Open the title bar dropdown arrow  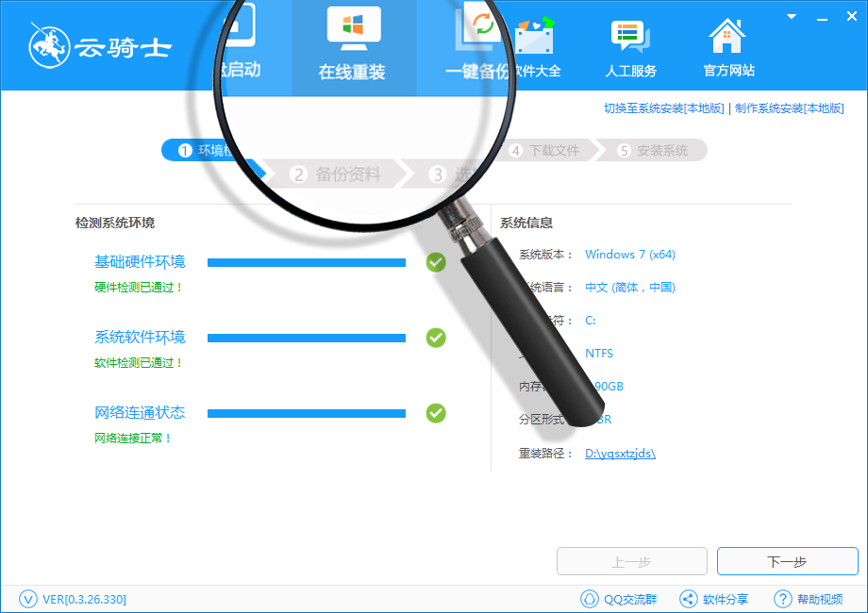coord(790,15)
